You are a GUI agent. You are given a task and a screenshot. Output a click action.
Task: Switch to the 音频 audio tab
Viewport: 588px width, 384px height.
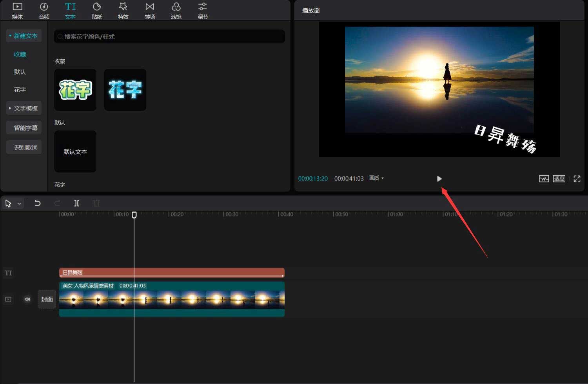(44, 11)
